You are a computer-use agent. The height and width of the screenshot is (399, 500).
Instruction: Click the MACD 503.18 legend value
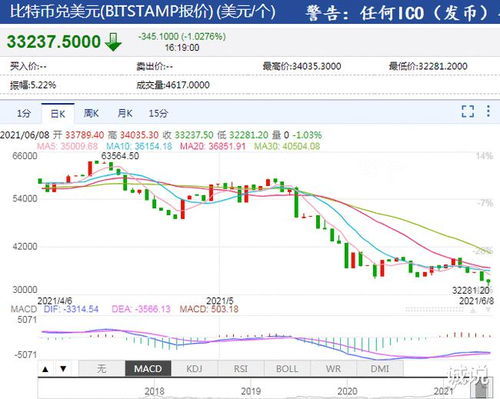tap(209, 309)
